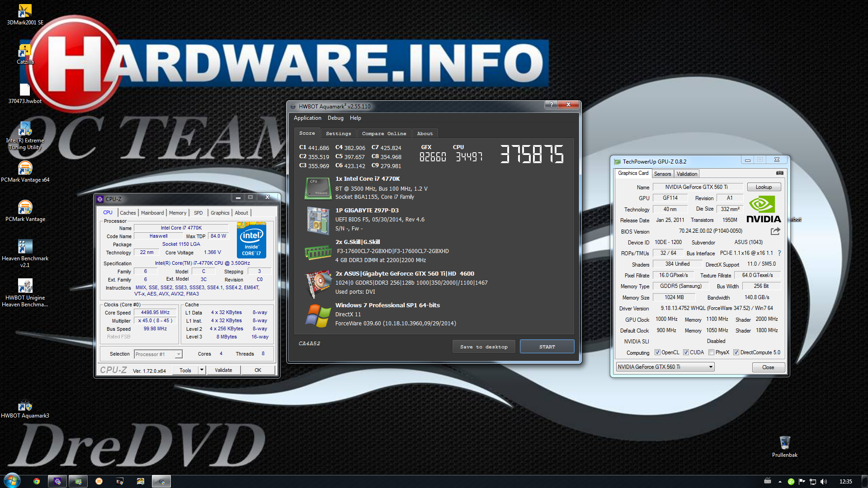868x488 pixels.
Task: Open the Catzilla desktop shortcut
Action: 25,54
